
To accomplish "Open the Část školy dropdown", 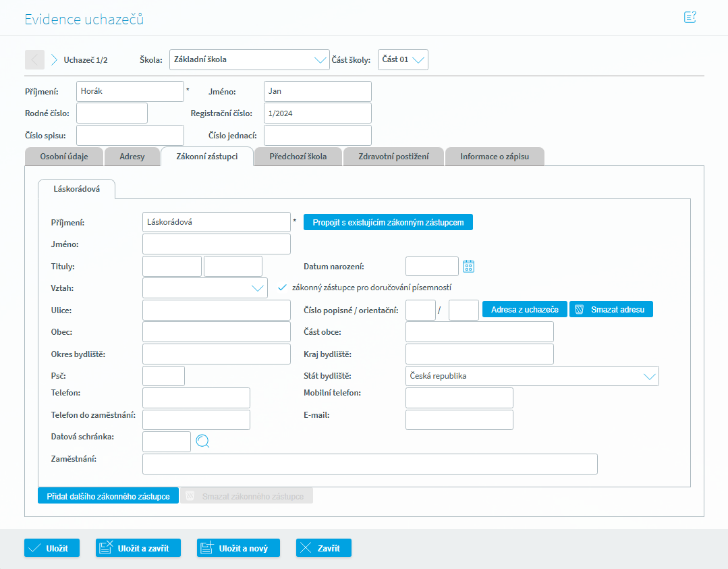I will pyautogui.click(x=418, y=59).
